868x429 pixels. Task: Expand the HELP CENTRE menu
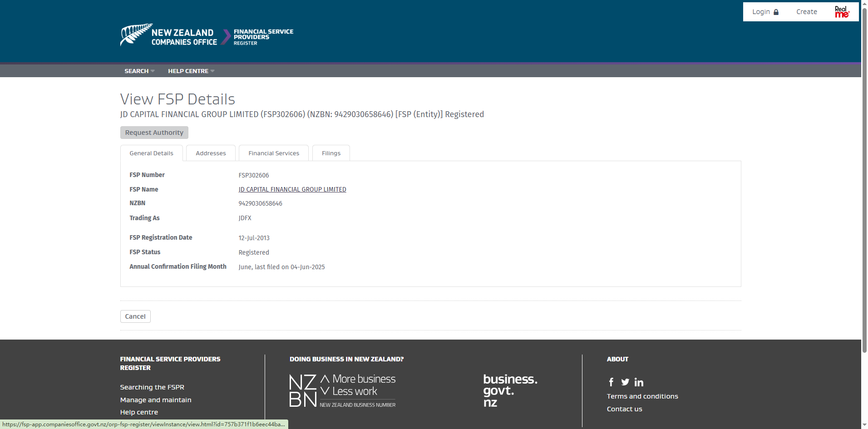[191, 71]
